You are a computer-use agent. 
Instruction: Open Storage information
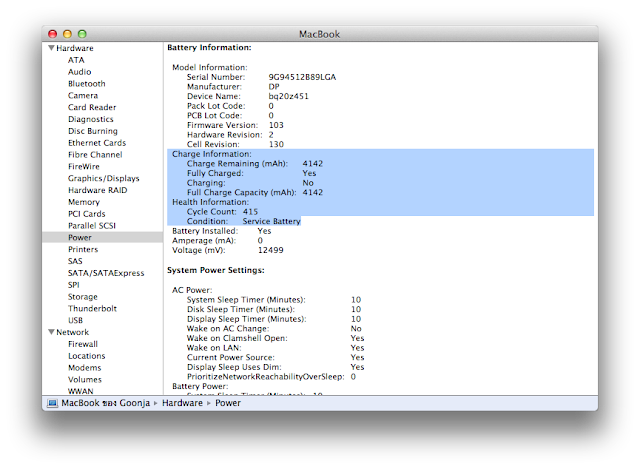82,297
